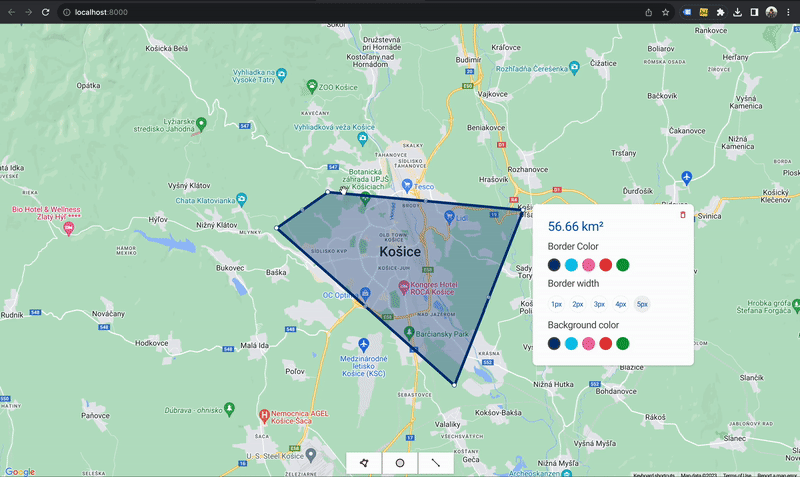View site information icon

click(66, 12)
